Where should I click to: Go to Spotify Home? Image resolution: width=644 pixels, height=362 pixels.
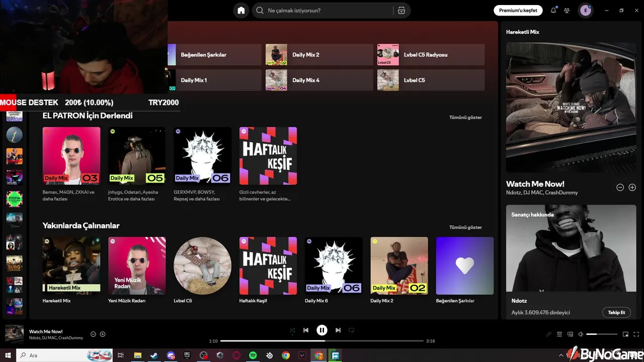tap(241, 11)
